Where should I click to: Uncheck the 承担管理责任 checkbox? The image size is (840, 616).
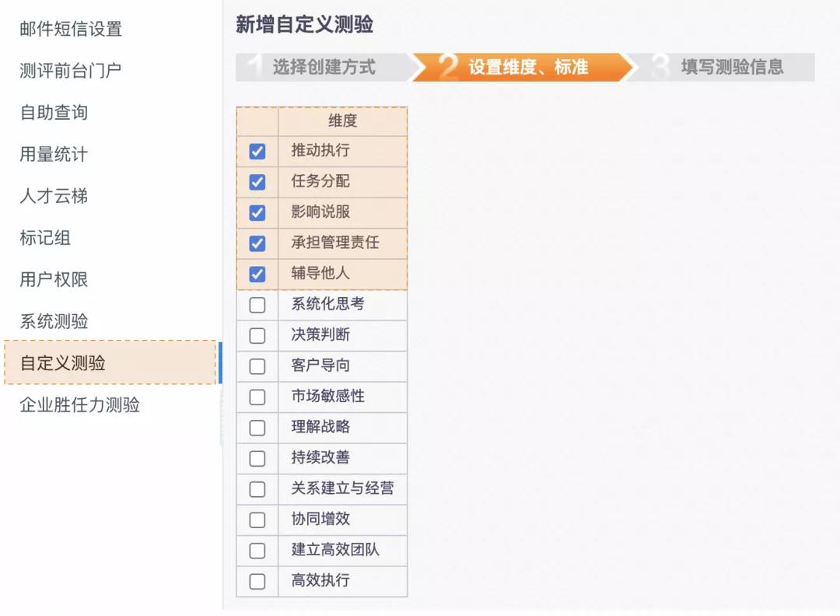click(257, 243)
